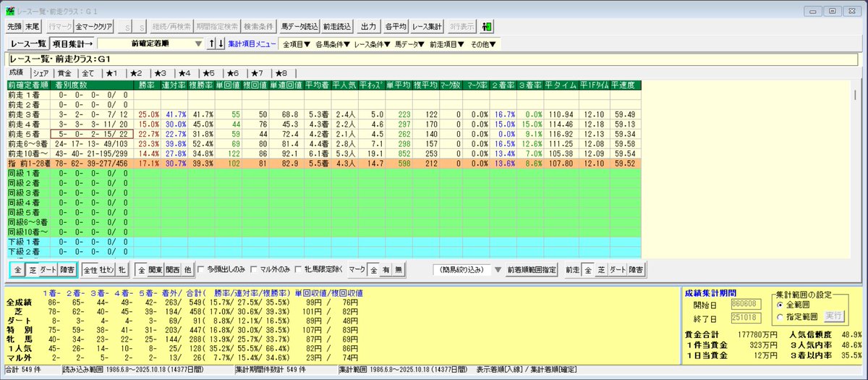Toggle left 障害 surface filter

tap(67, 269)
